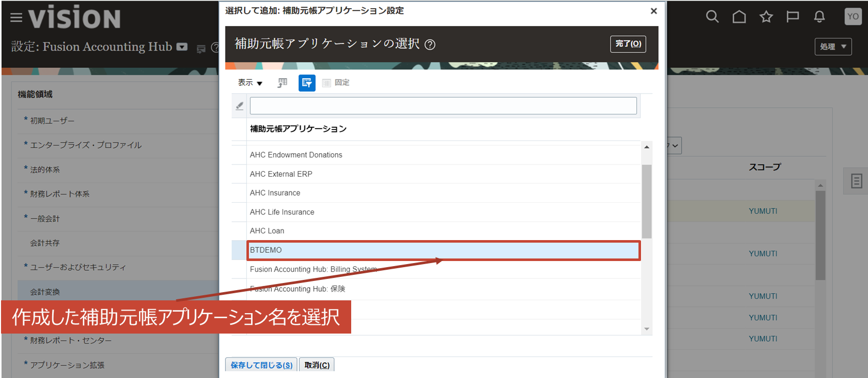Select the AHC Insurance row
868x378 pixels.
coord(443,193)
